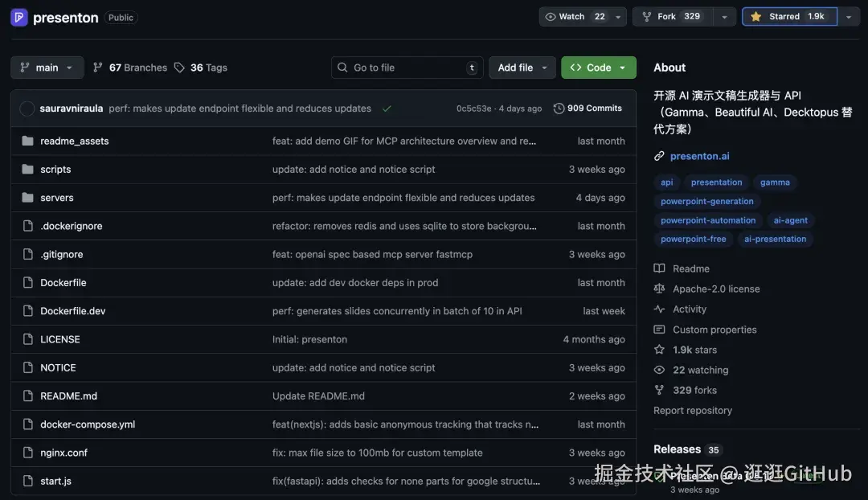The height and width of the screenshot is (500, 868).
Task: Click the LICENSE file icon
Action: pos(27,339)
